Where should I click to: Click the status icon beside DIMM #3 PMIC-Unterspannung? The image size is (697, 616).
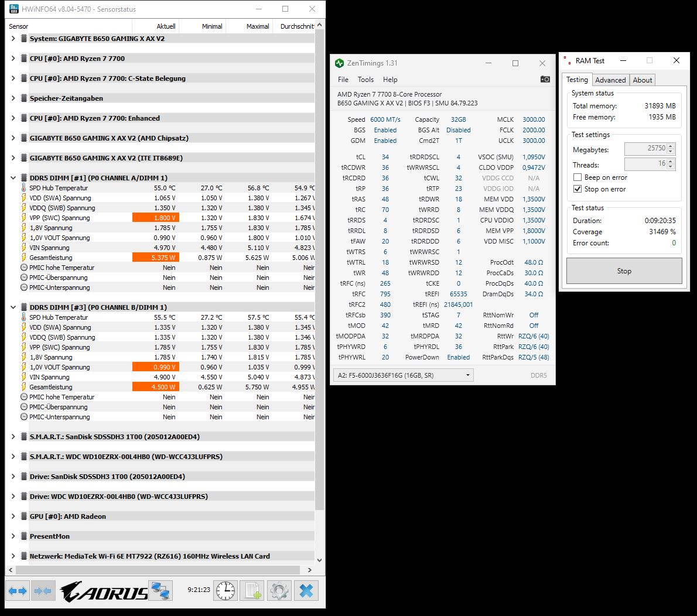tap(23, 417)
